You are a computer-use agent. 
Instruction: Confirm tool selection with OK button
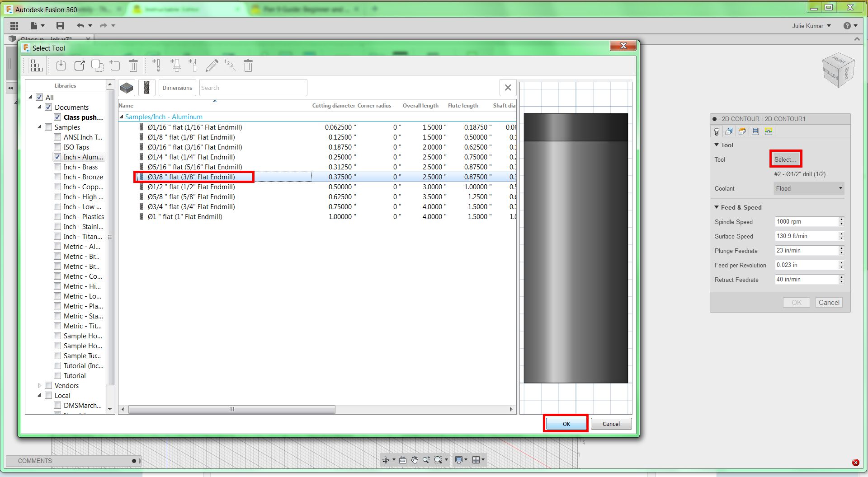coord(566,424)
